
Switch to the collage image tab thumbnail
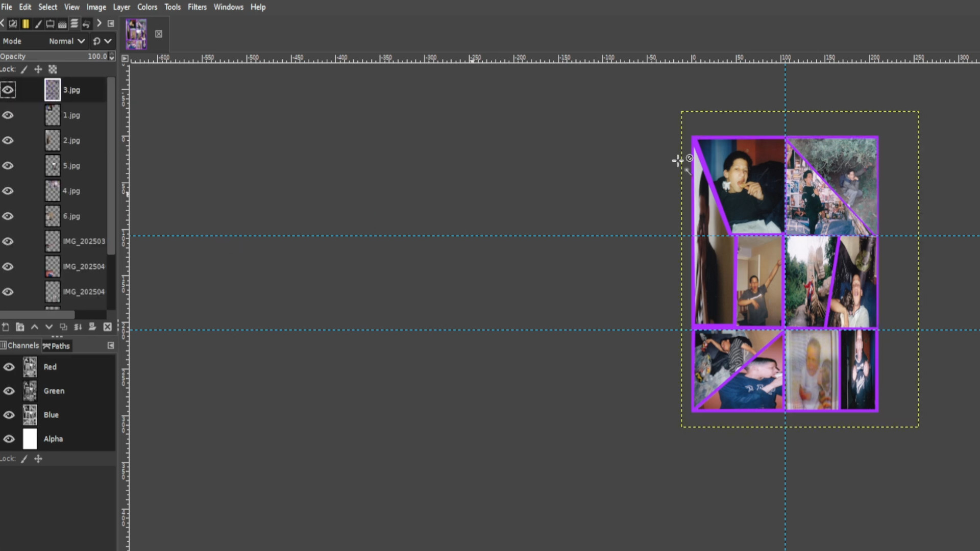(x=136, y=34)
